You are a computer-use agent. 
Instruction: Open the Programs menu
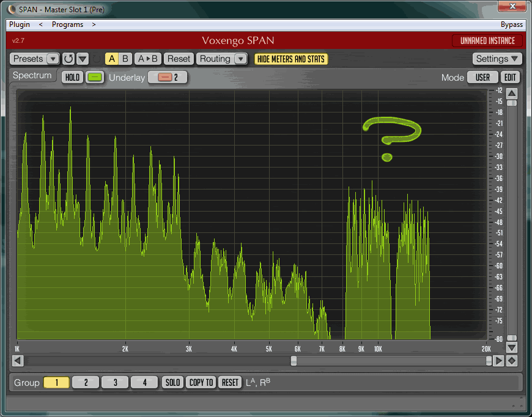point(67,24)
